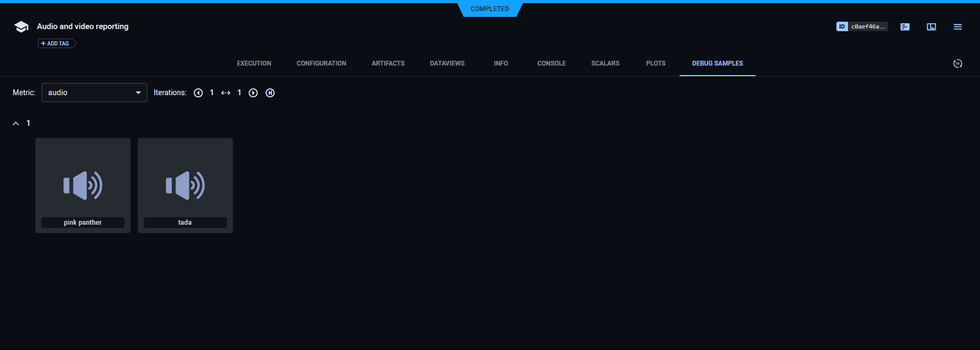Open the experiment description panel icon
This screenshot has width=980, height=350.
(x=905, y=27)
